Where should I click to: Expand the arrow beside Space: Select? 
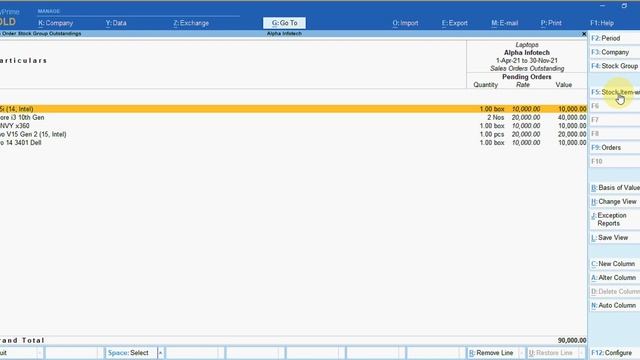(x=160, y=353)
